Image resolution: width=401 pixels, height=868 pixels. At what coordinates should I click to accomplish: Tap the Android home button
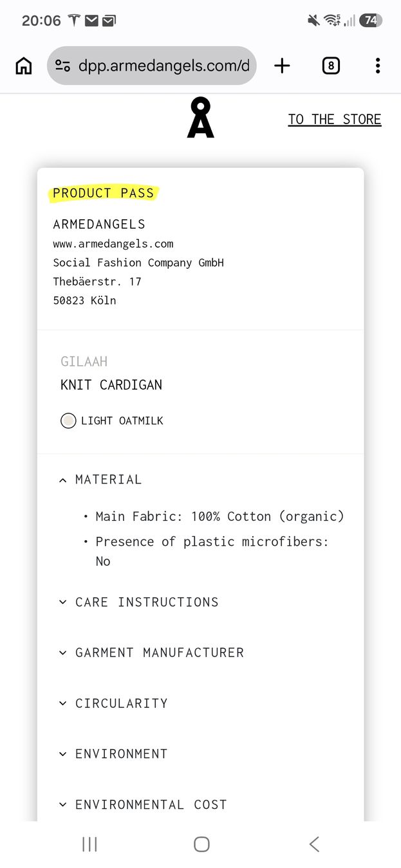point(201,844)
